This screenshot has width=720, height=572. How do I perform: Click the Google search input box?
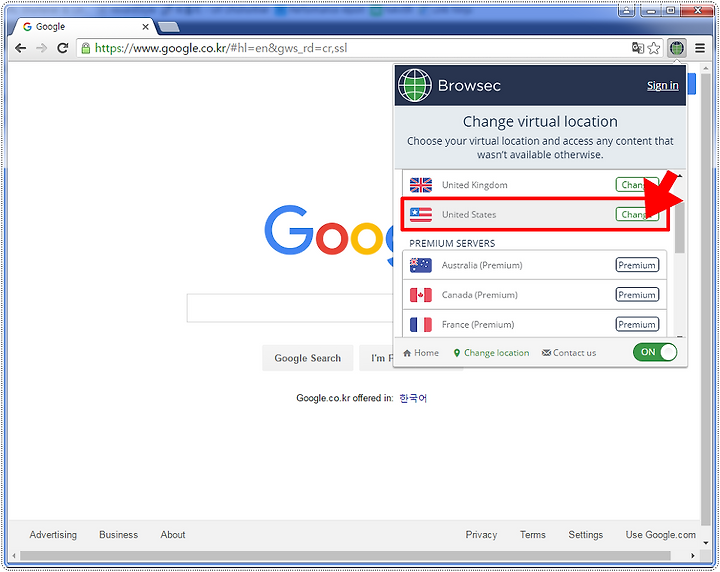[x=289, y=308]
